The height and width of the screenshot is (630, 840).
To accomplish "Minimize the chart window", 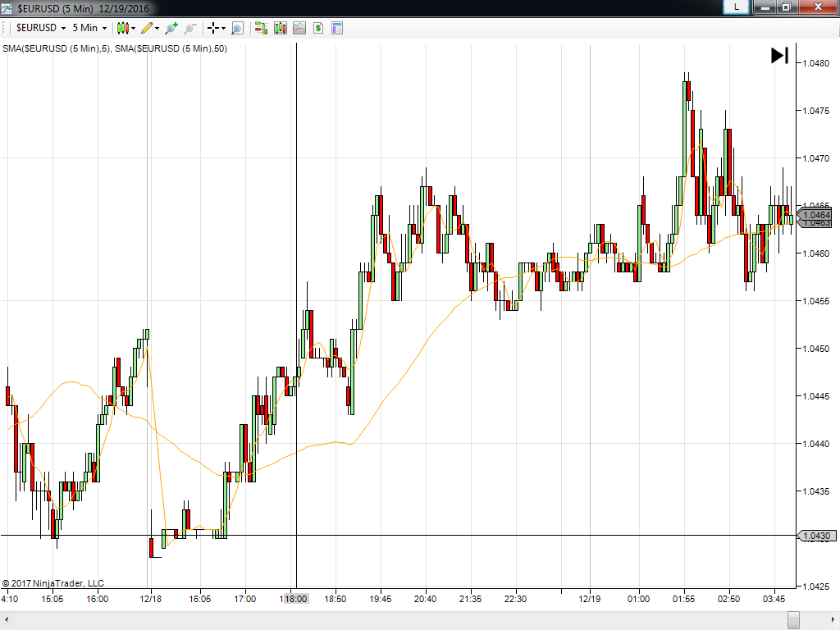I will click(765, 7).
